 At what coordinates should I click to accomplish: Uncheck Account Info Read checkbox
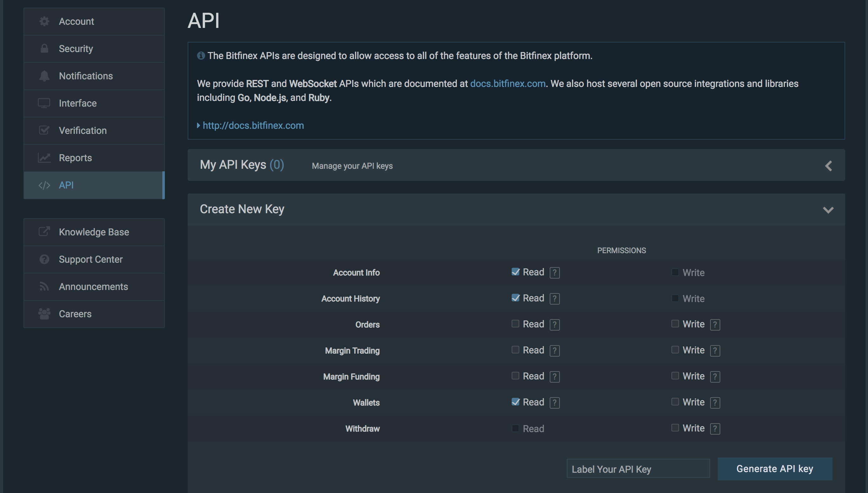pos(515,272)
